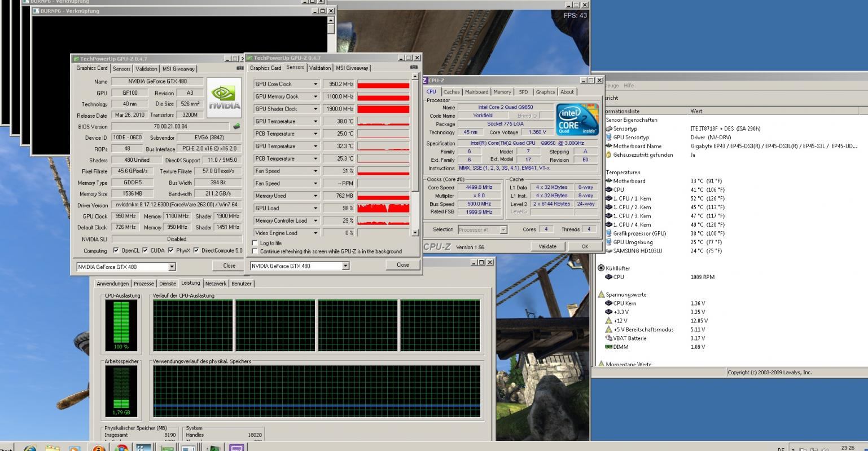Click the Arbeitsspeicher 1,79 GB meter

pos(121,392)
